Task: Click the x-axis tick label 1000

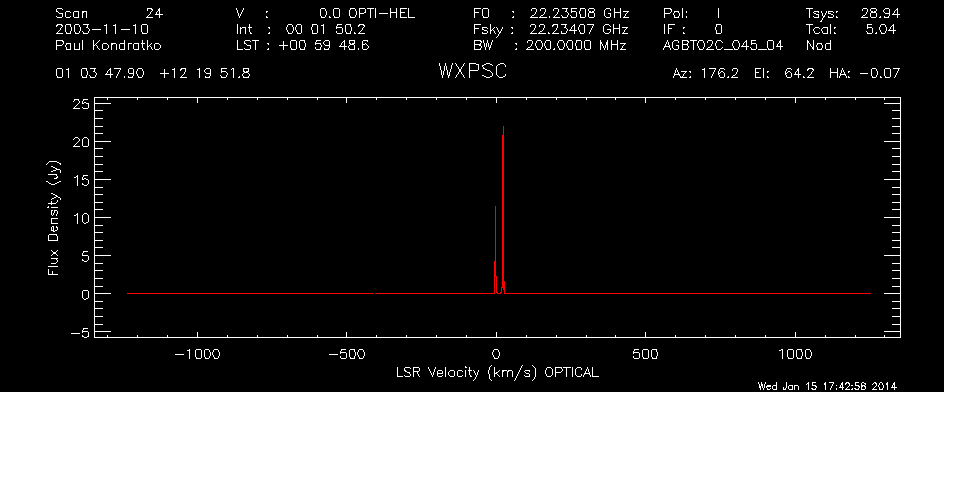Action: coord(795,354)
